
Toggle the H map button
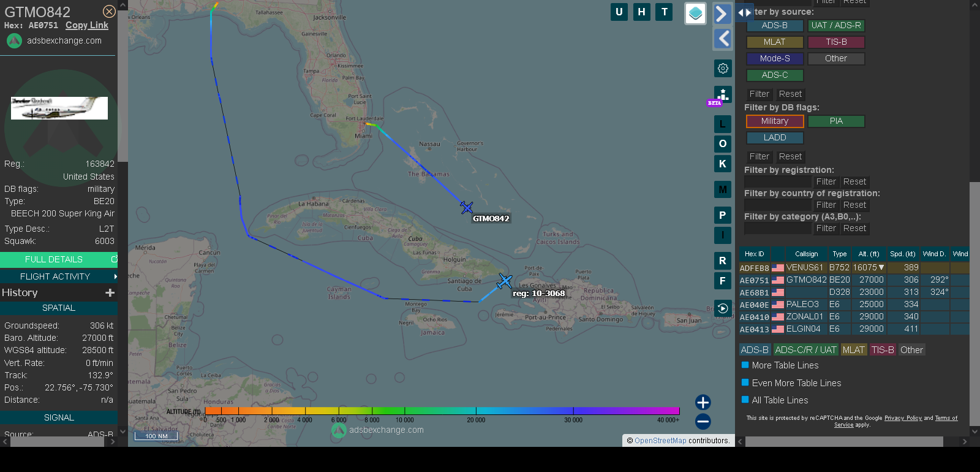coord(641,12)
